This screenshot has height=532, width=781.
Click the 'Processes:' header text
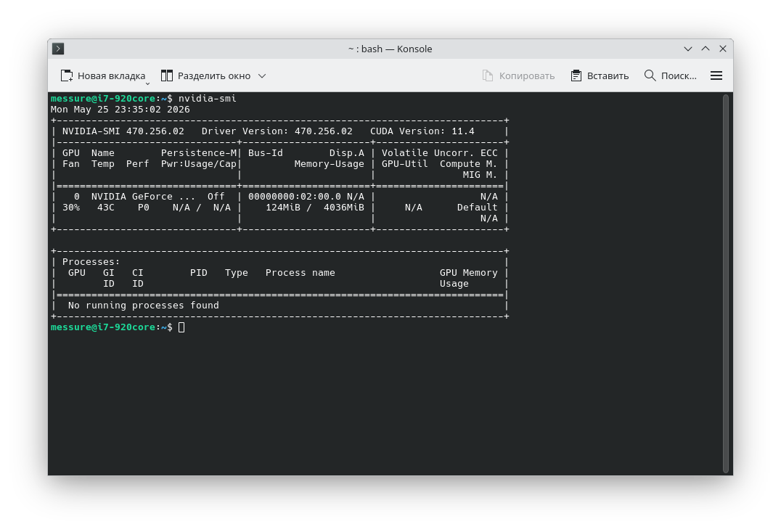pyautogui.click(x=91, y=261)
